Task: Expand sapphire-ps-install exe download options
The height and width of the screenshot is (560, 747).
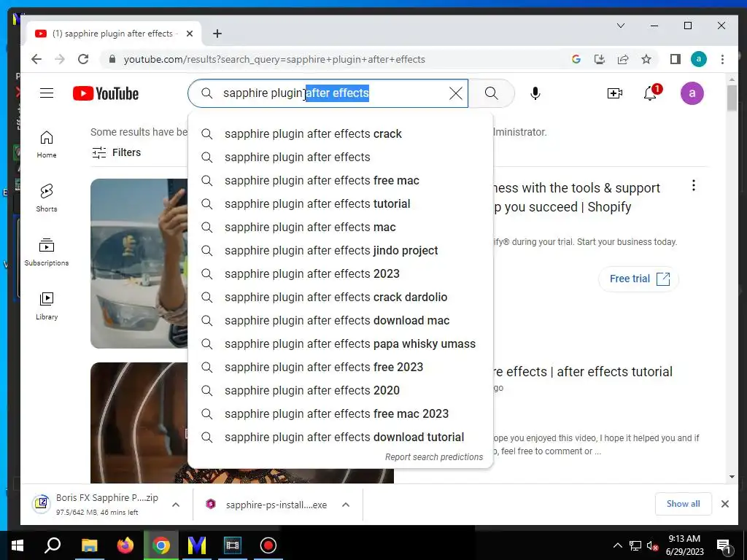Action: pos(346,505)
